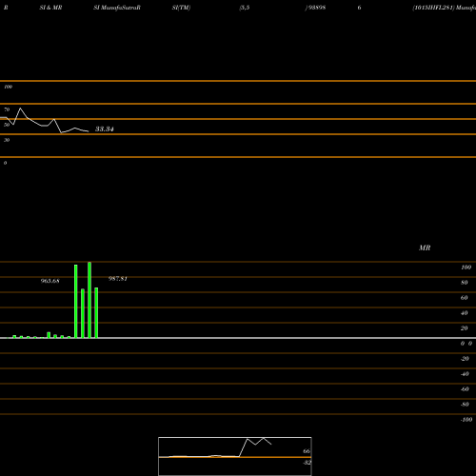The width and height of the screenshot is (476, 476).
Task: Click the MR panel title
Action: 425,248
